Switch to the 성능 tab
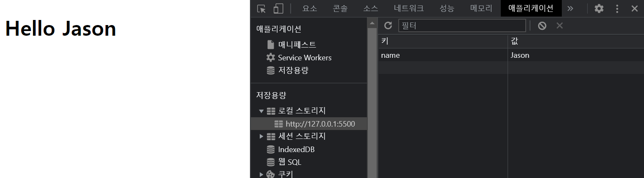 tap(447, 8)
